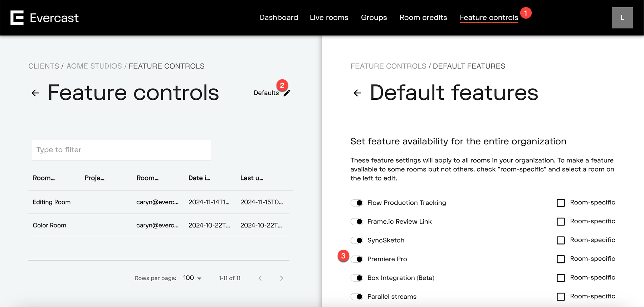Check Room-specific for Premiere Pro
The image size is (644, 307).
point(561,259)
